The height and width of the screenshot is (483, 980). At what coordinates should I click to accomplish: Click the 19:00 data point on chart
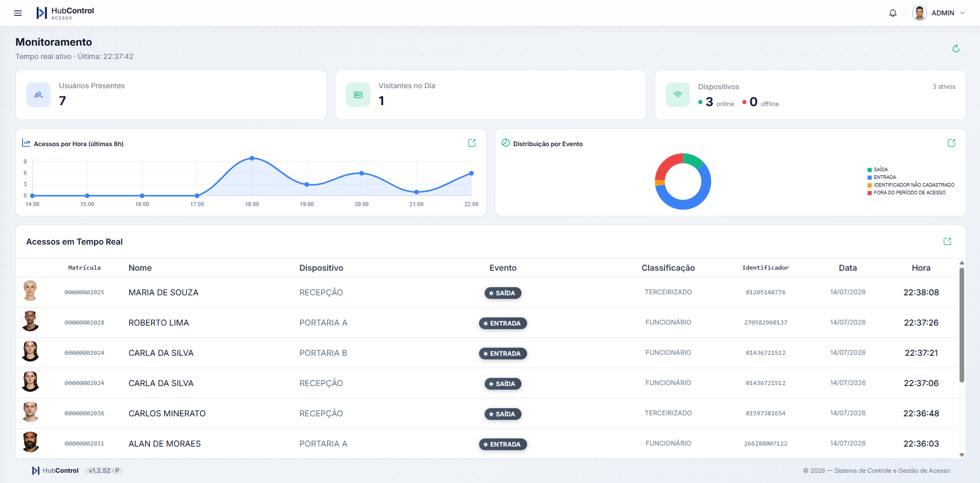307,185
